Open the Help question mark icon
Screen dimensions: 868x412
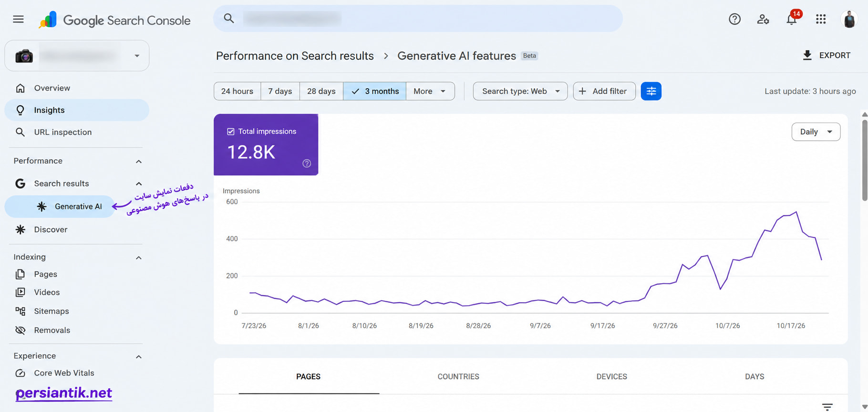click(x=734, y=19)
